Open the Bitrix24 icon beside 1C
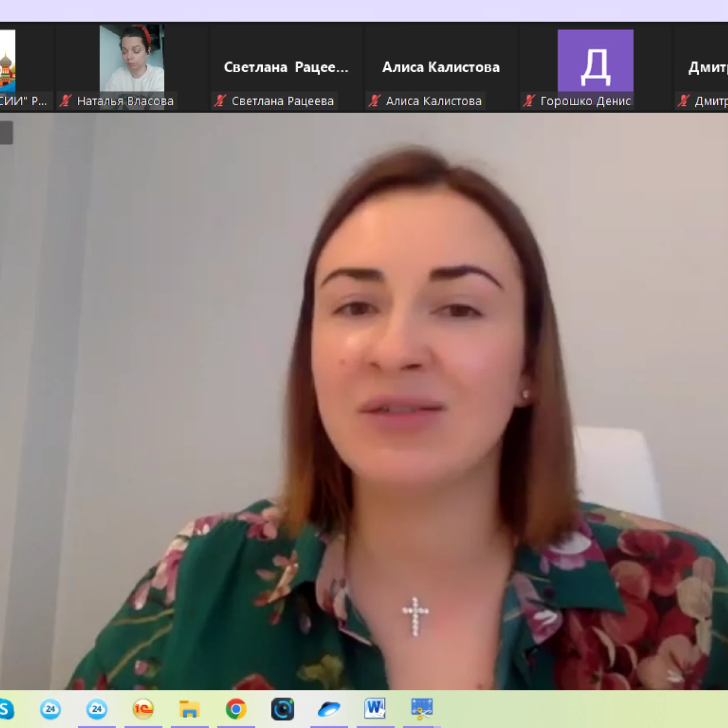Viewport: 728px width, 728px height. [x=97, y=709]
